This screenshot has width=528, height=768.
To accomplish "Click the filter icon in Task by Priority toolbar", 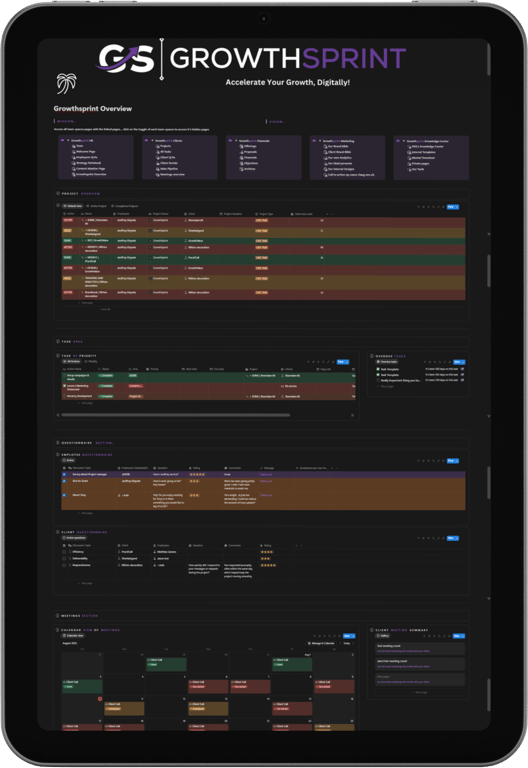I will tap(309, 362).
